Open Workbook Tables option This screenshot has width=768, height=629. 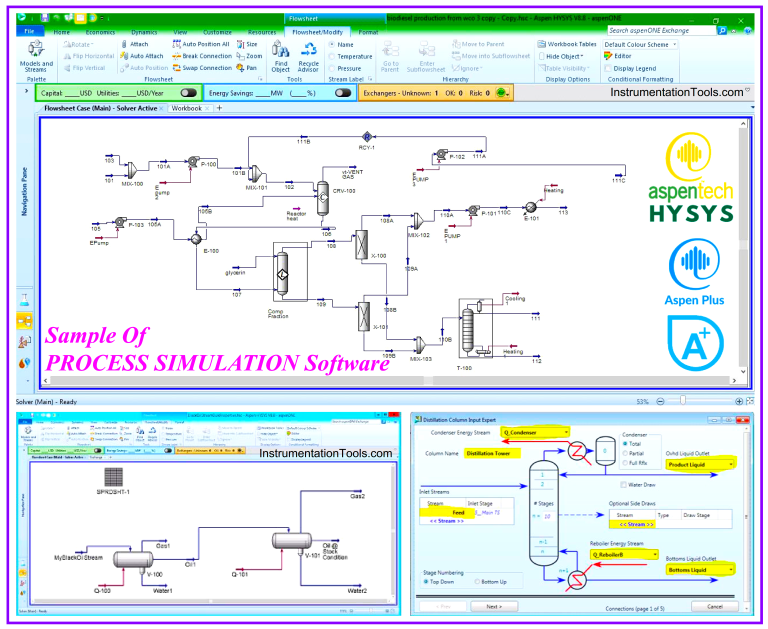567,44
